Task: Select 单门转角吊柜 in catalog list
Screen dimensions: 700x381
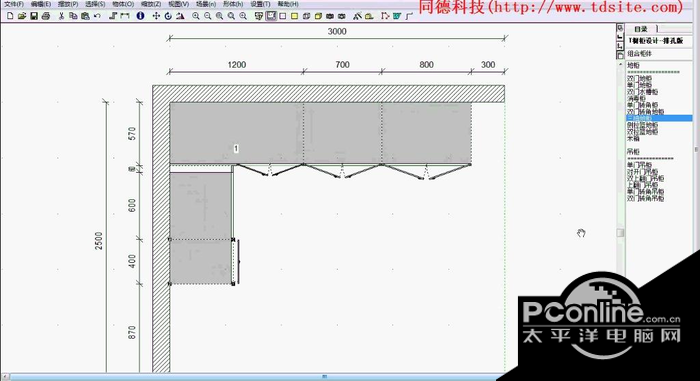Action: click(646, 192)
